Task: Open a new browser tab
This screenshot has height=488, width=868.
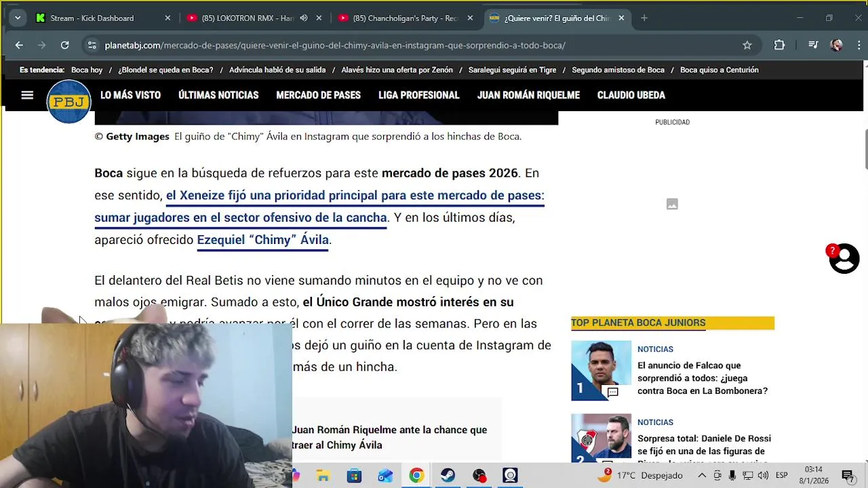Action: (644, 18)
